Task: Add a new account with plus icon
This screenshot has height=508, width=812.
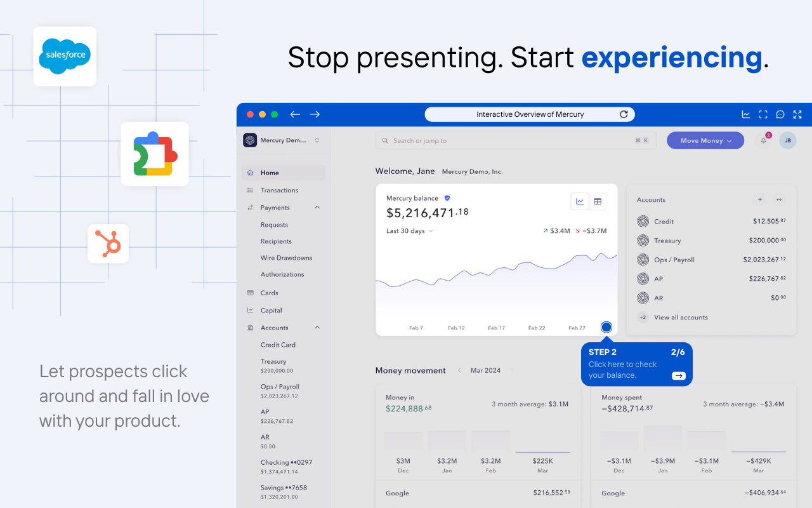Action: tap(760, 199)
